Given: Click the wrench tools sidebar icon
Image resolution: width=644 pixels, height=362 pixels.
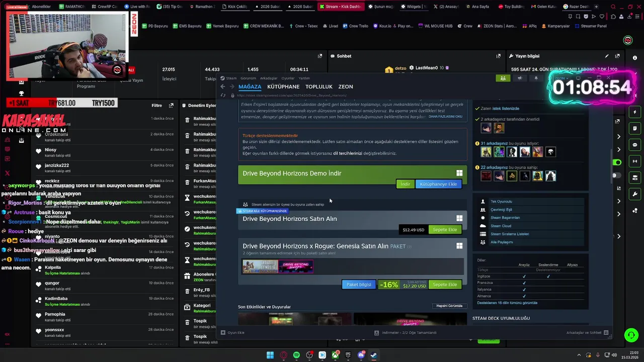Looking at the screenshot, I should coord(635,194).
